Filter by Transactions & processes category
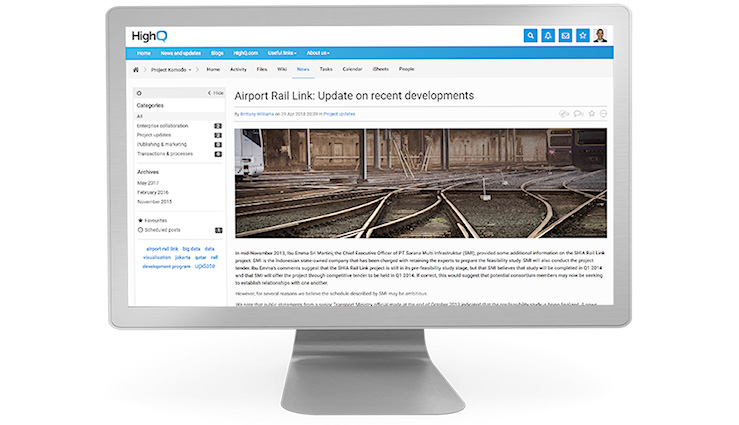The width and height of the screenshot is (739, 425). click(165, 154)
